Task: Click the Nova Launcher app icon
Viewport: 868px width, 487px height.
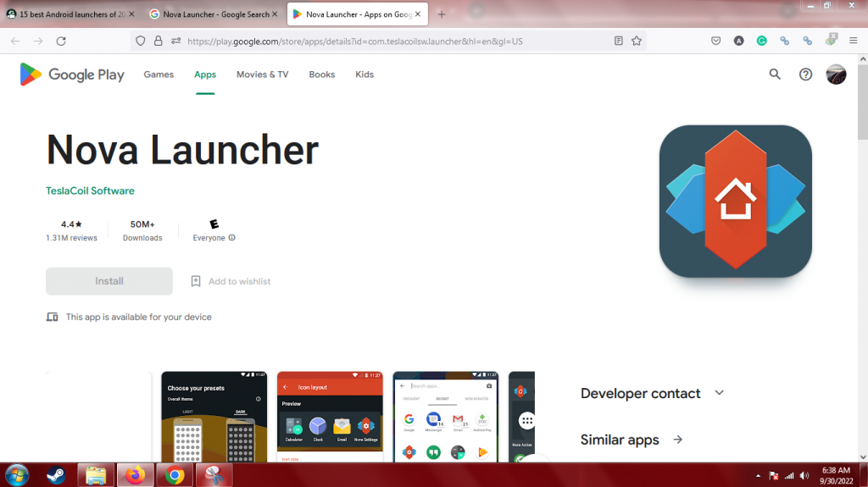Action: (735, 202)
